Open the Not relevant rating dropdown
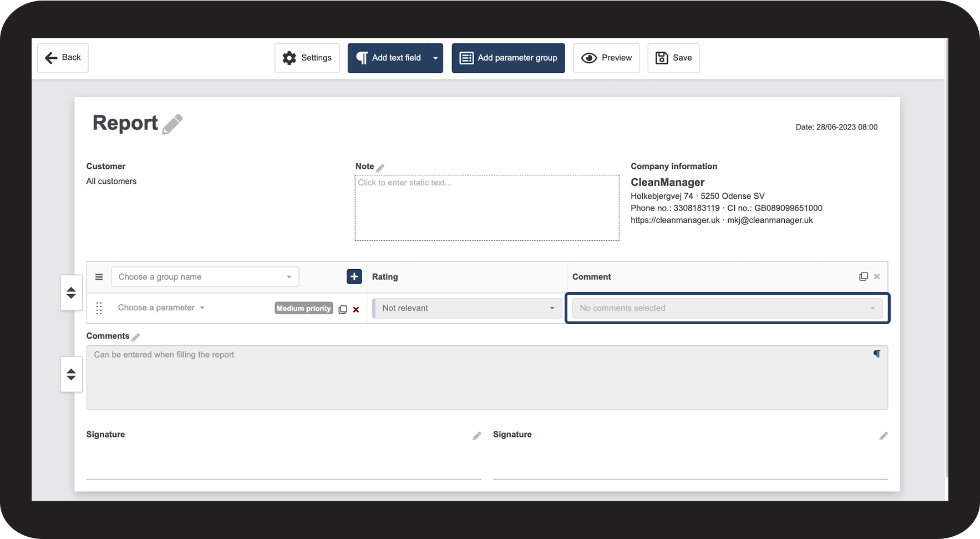This screenshot has height=539, width=980. [x=467, y=308]
